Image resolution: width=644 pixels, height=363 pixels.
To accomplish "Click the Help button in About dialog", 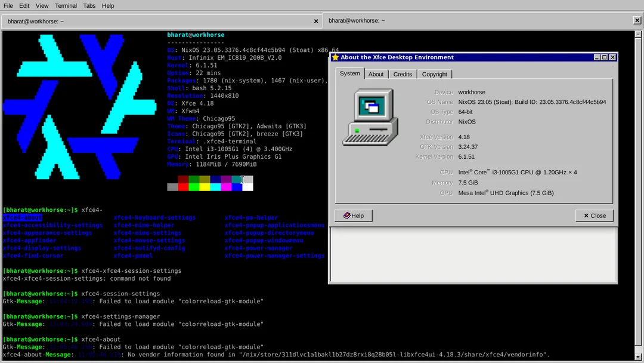I will coord(353,216).
